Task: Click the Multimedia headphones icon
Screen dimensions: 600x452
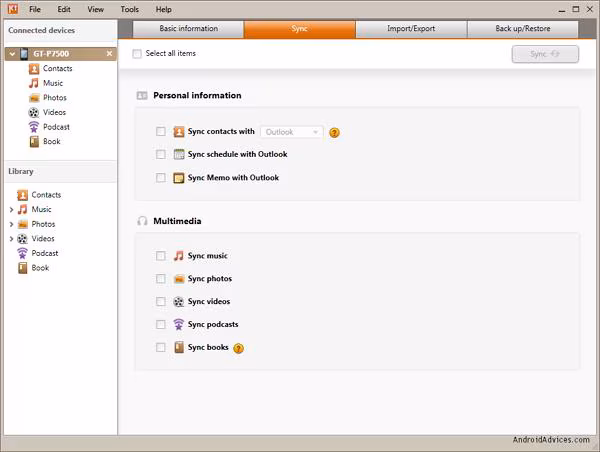Action: pos(142,221)
